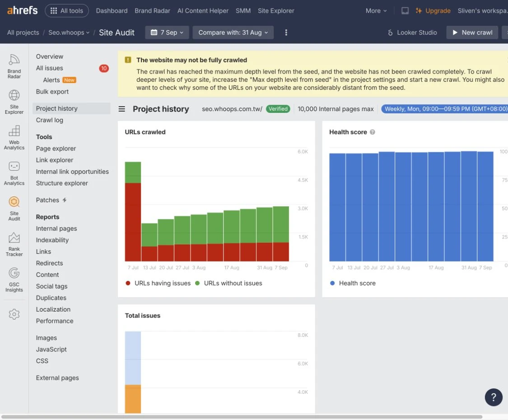
Task: Select Overview in the side menu
Action: click(x=50, y=56)
